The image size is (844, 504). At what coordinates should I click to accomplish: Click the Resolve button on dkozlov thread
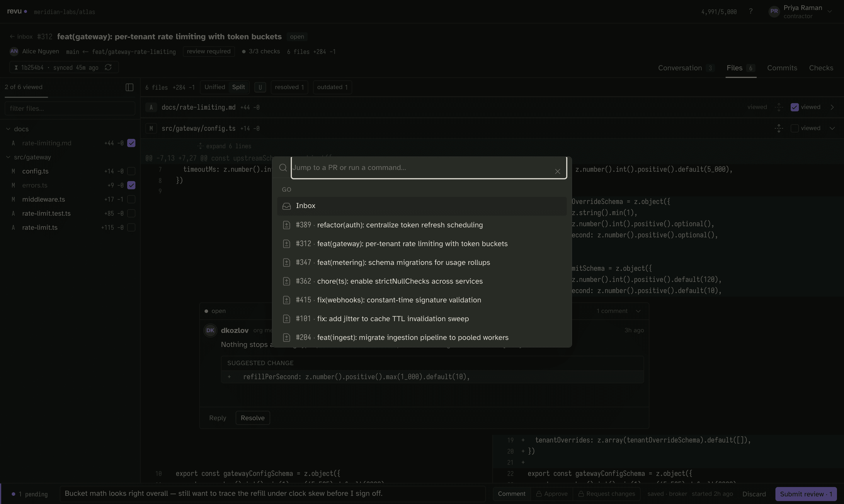[x=253, y=418]
